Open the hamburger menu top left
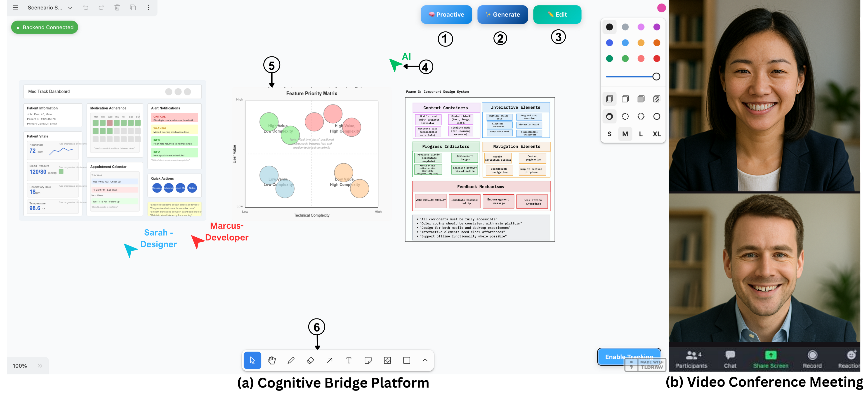The image size is (868, 395). [15, 7]
